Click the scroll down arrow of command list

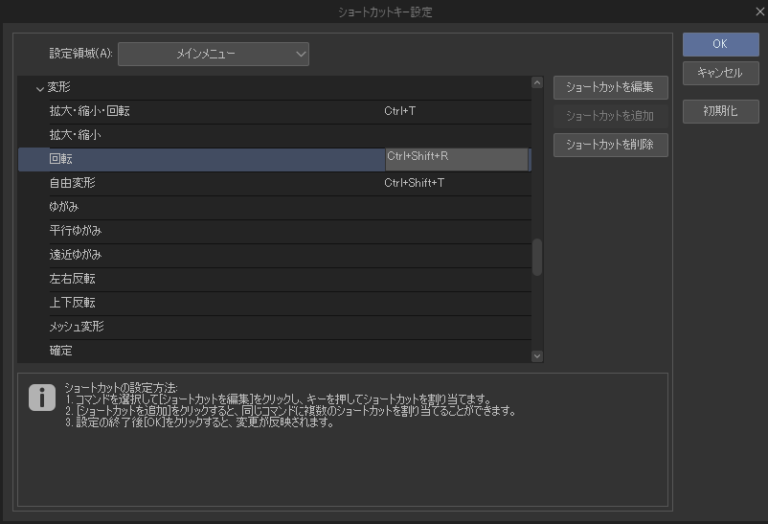(537, 355)
